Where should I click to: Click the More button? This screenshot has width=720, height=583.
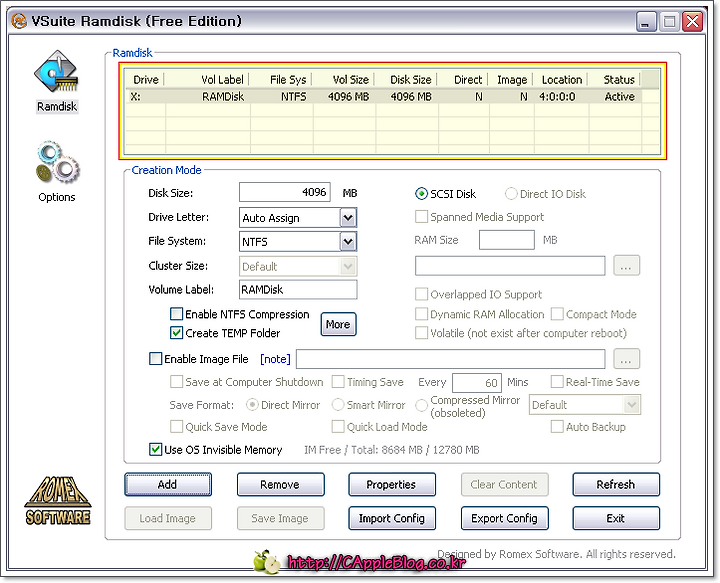click(338, 324)
